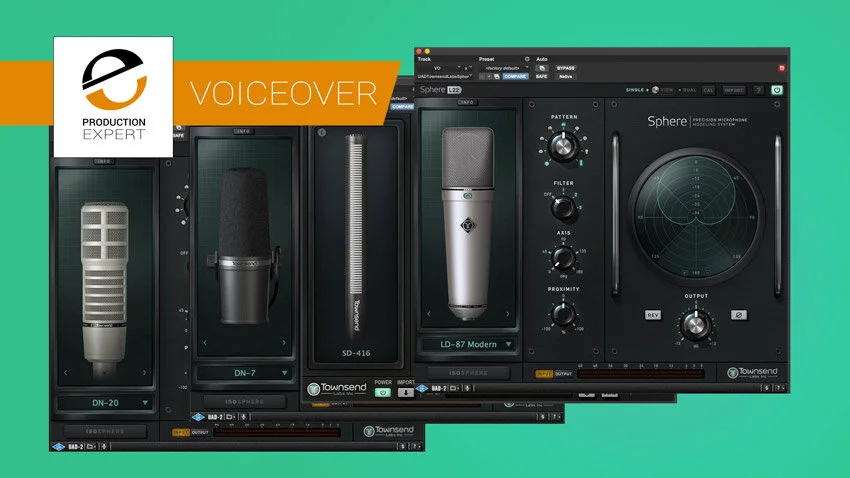
Task: Show previous microphone in DN-7 window
Action: point(205,343)
